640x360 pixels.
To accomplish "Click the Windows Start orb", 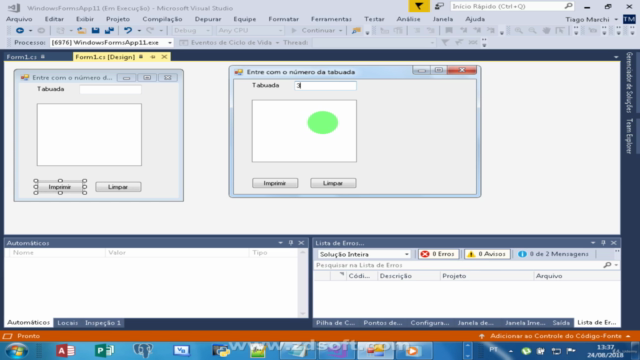I will point(17,351).
